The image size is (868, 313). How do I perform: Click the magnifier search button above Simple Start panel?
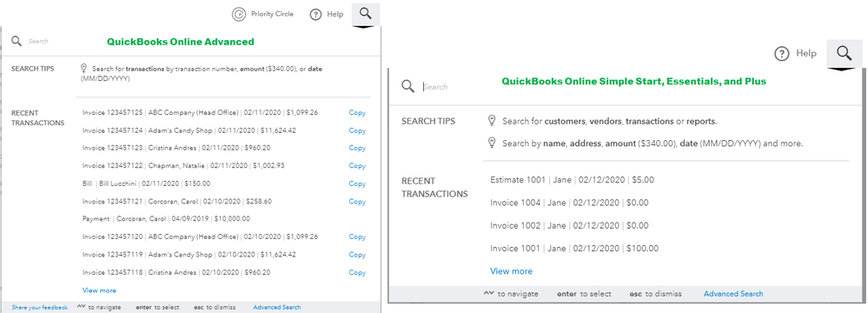[x=845, y=54]
